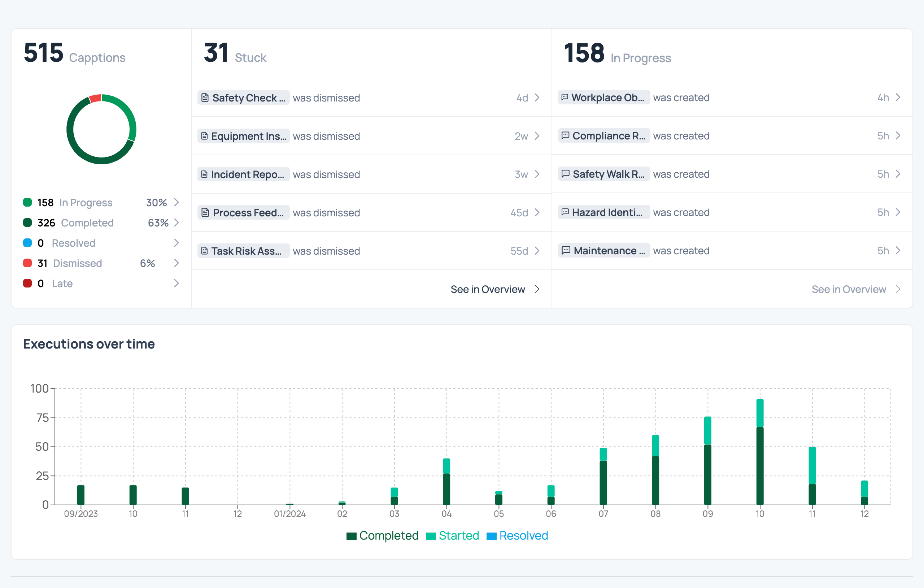Open Safety Walk R... row chevron
924x588 pixels.
coord(898,174)
